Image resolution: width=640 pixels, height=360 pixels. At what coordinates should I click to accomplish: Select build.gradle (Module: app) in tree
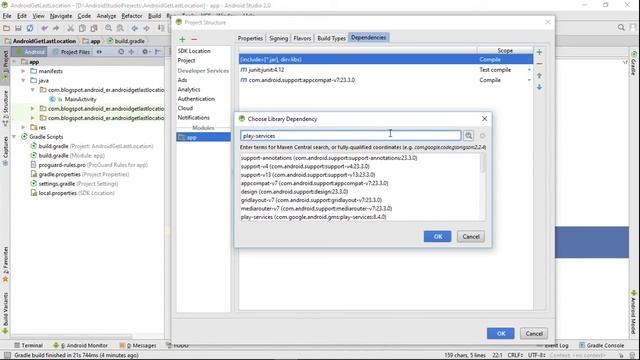[71, 156]
